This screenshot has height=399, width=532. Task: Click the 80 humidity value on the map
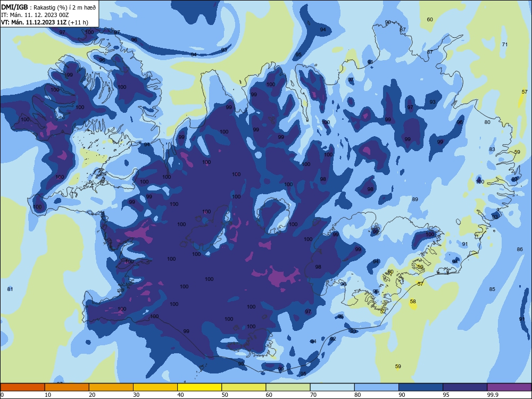point(487,122)
